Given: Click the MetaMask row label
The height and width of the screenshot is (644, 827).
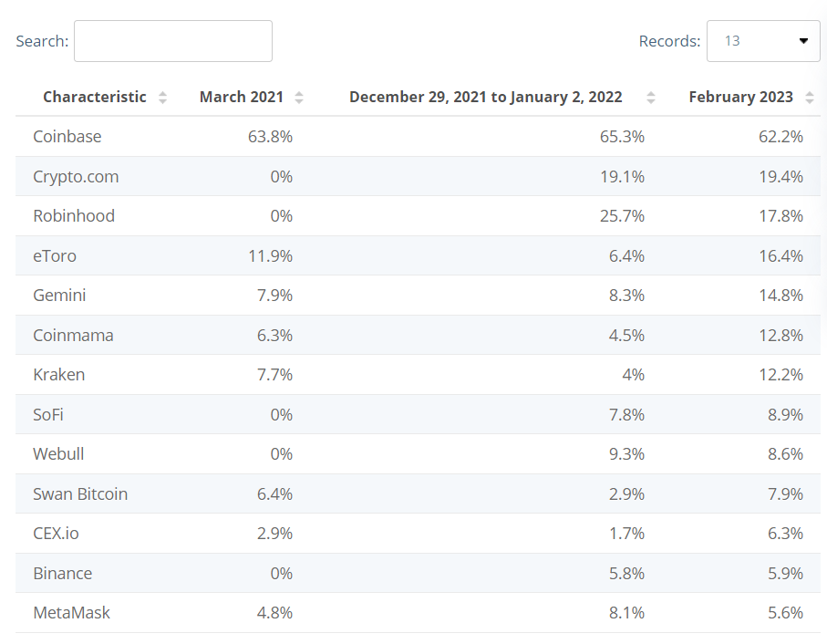Looking at the screenshot, I should (x=71, y=613).
